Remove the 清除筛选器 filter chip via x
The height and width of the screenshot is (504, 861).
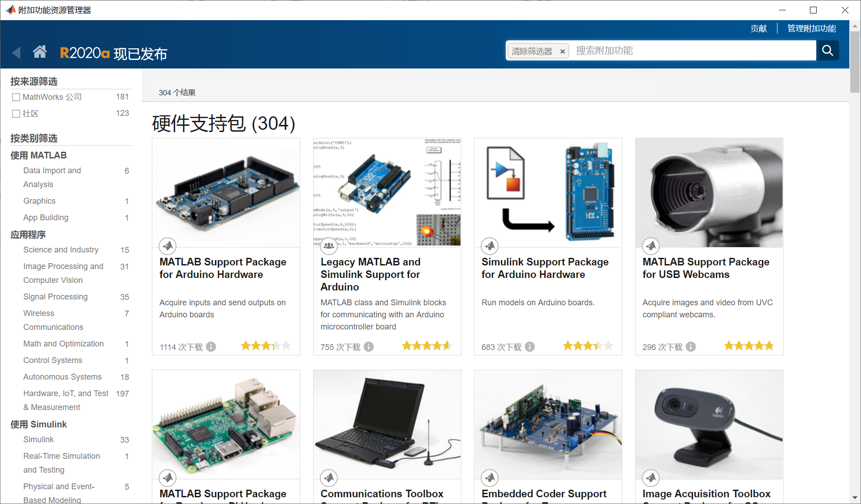(x=562, y=51)
